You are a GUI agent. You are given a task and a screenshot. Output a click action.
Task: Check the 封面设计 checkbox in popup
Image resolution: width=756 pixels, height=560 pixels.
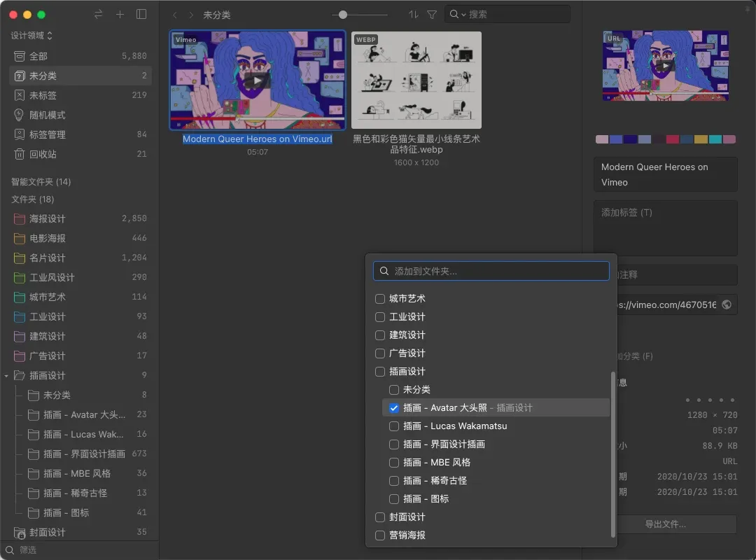tap(380, 517)
